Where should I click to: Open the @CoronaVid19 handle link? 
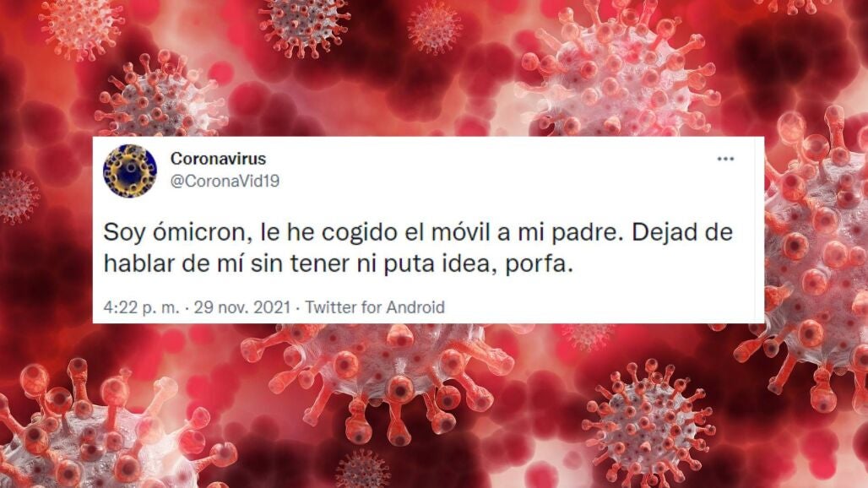(x=225, y=181)
